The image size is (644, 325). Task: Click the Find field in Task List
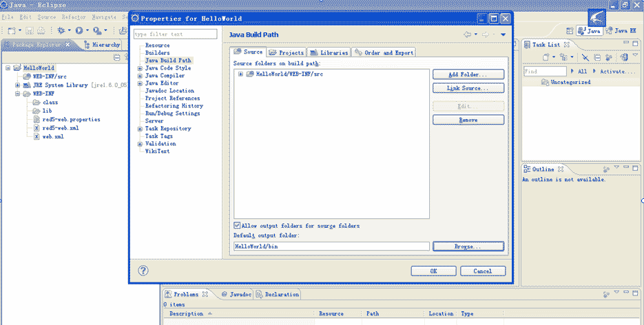(545, 72)
